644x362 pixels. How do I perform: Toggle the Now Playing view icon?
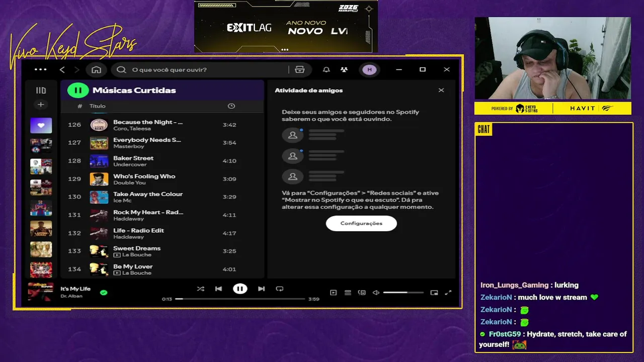(333, 293)
